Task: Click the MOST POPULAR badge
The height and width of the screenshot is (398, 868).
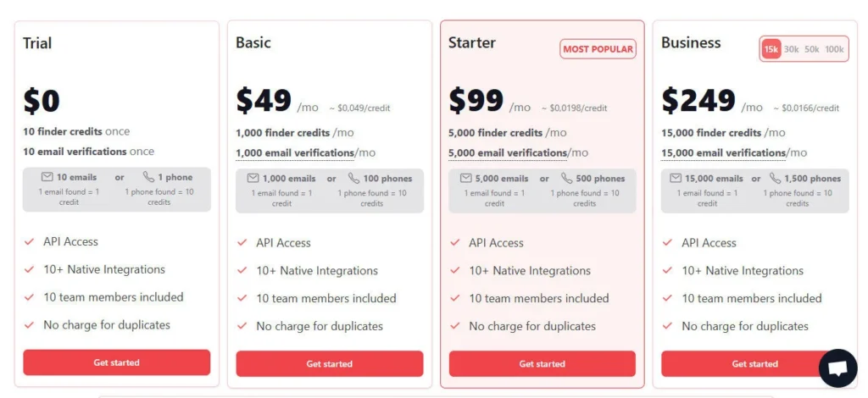Action: click(598, 49)
